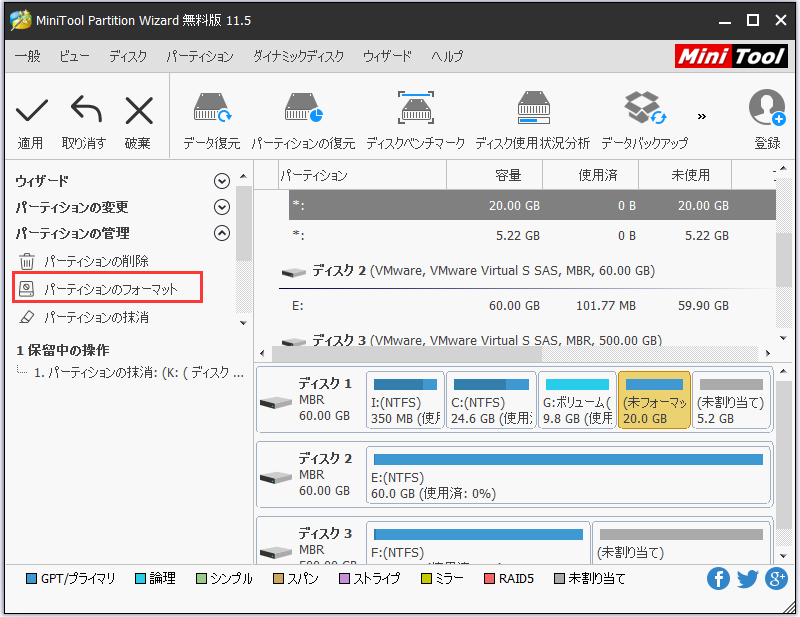Screen dimensions: 800x617
Task: Select the ディスク 2 drive icon in the disk map
Action: click(276, 478)
